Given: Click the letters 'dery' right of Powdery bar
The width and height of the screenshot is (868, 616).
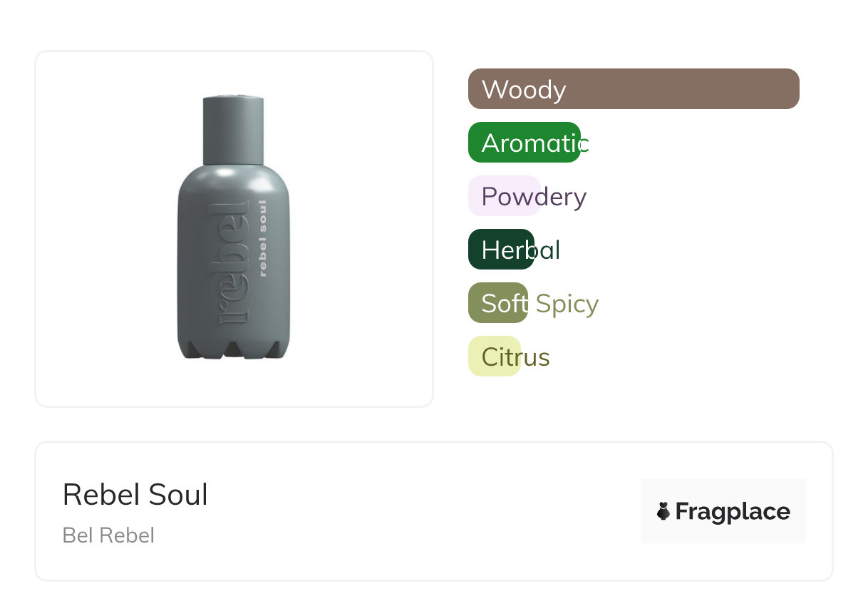Looking at the screenshot, I should coord(563,197).
